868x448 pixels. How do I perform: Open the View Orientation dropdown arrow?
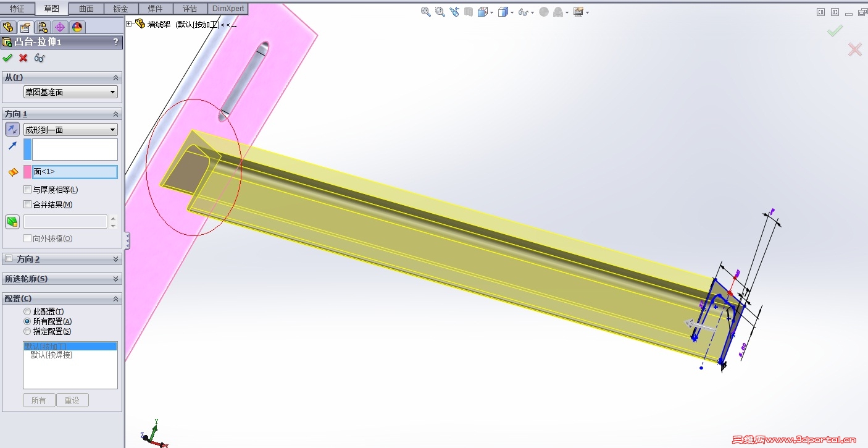coord(491,12)
